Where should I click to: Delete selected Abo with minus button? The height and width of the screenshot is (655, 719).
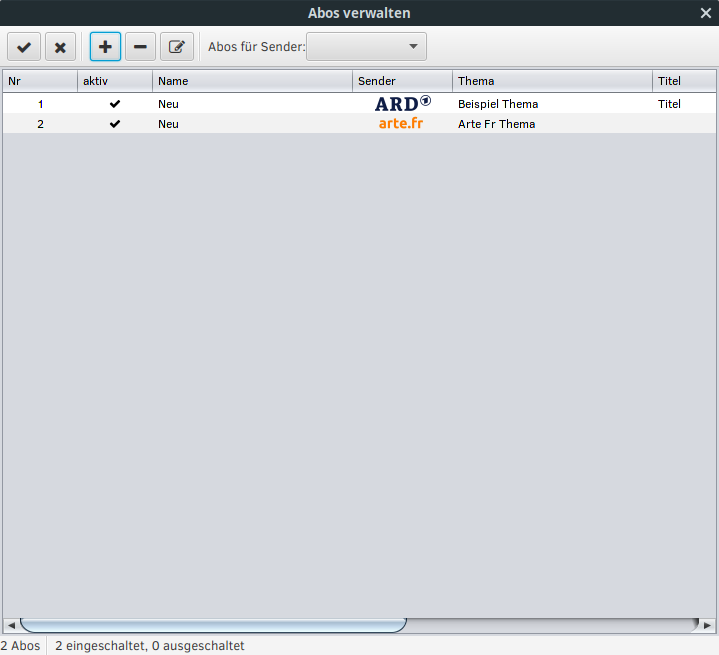click(140, 47)
